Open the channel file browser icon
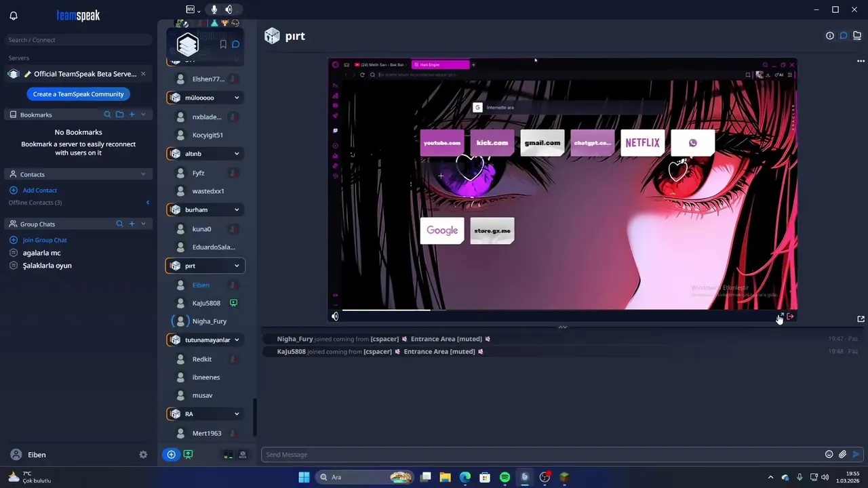Screen dimensions: 868x488 tap(857, 36)
